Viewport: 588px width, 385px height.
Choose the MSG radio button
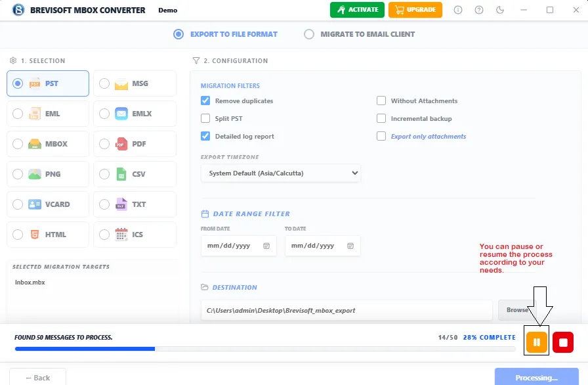(x=104, y=83)
